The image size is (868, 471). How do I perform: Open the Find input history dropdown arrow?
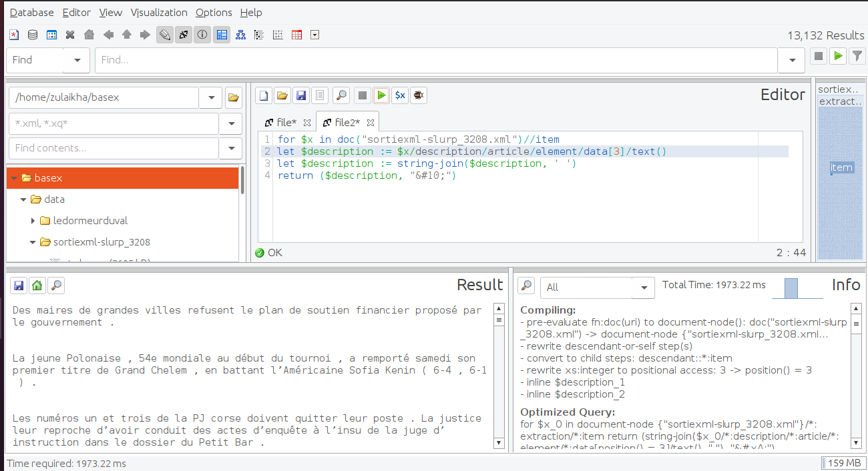pyautogui.click(x=792, y=60)
